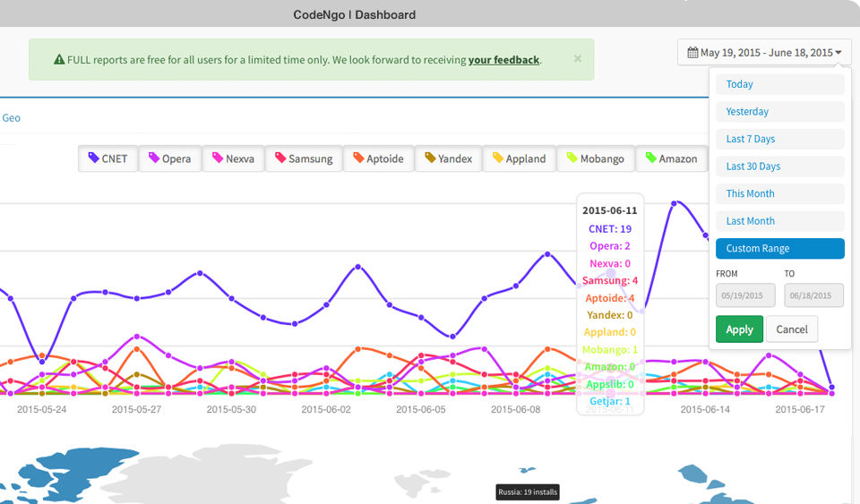The width and height of the screenshot is (860, 504).
Task: Toggle the Opera series legend tag
Action: tap(170, 158)
